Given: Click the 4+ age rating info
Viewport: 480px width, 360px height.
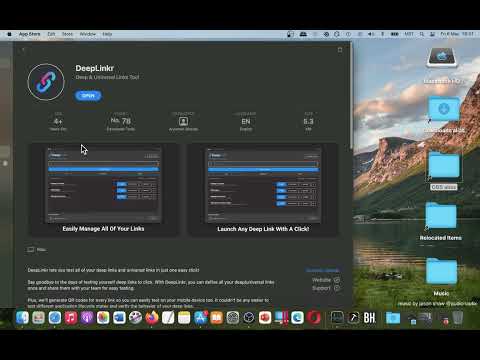Looking at the screenshot, I should coord(58,121).
